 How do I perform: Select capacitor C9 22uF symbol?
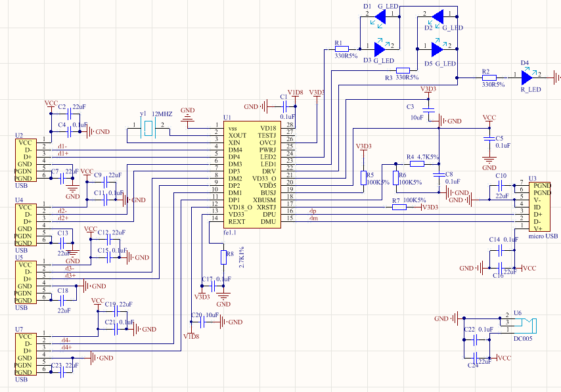click(x=106, y=182)
